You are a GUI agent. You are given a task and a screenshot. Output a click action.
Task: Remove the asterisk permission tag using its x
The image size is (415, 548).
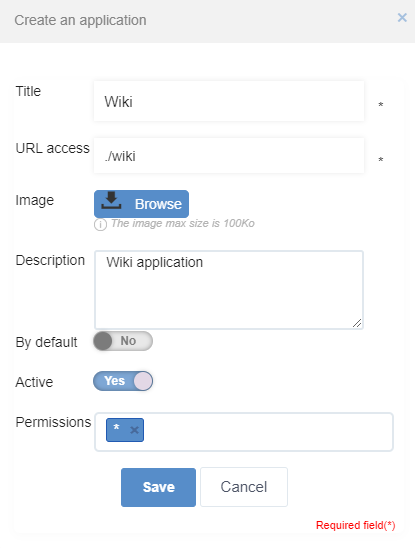pos(134,430)
